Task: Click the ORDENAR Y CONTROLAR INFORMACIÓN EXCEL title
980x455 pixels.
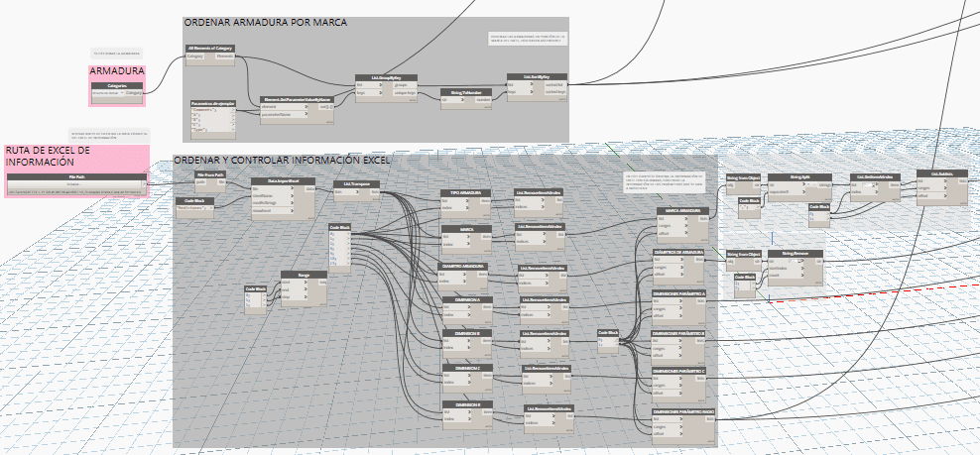Action: pos(282,160)
